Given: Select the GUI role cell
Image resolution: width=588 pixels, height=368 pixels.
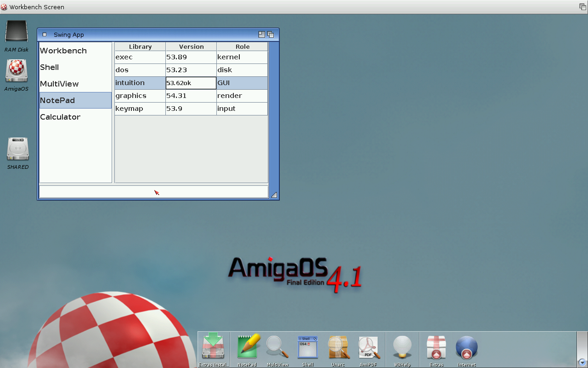Looking at the screenshot, I should pos(242,83).
